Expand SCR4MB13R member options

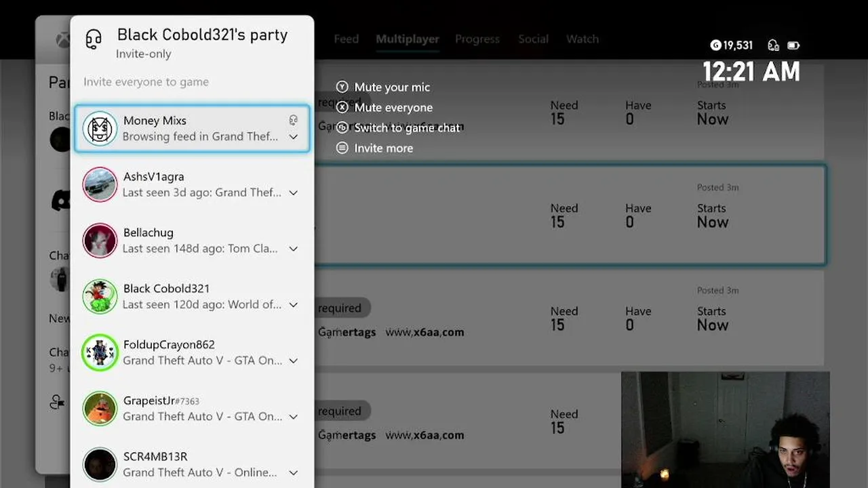(293, 472)
